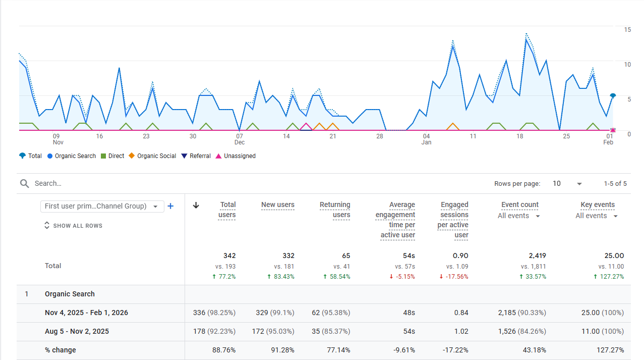
Task: Click the Show All Rows chevron icon
Action: 46,225
